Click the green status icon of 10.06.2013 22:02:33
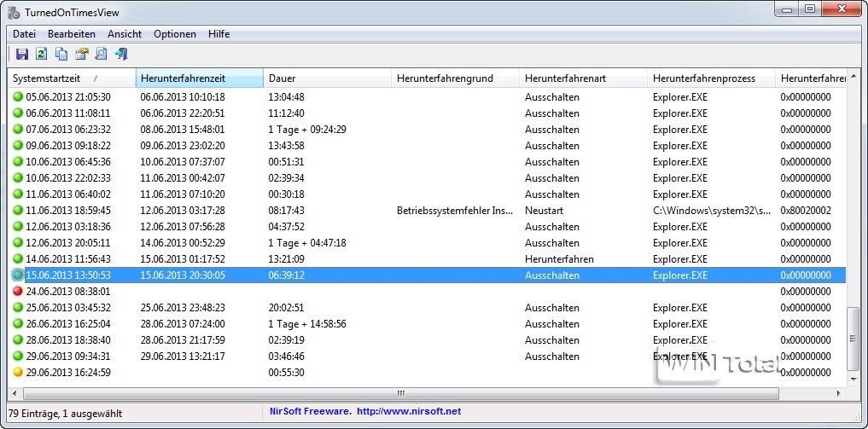This screenshot has height=429, width=868. (18, 178)
